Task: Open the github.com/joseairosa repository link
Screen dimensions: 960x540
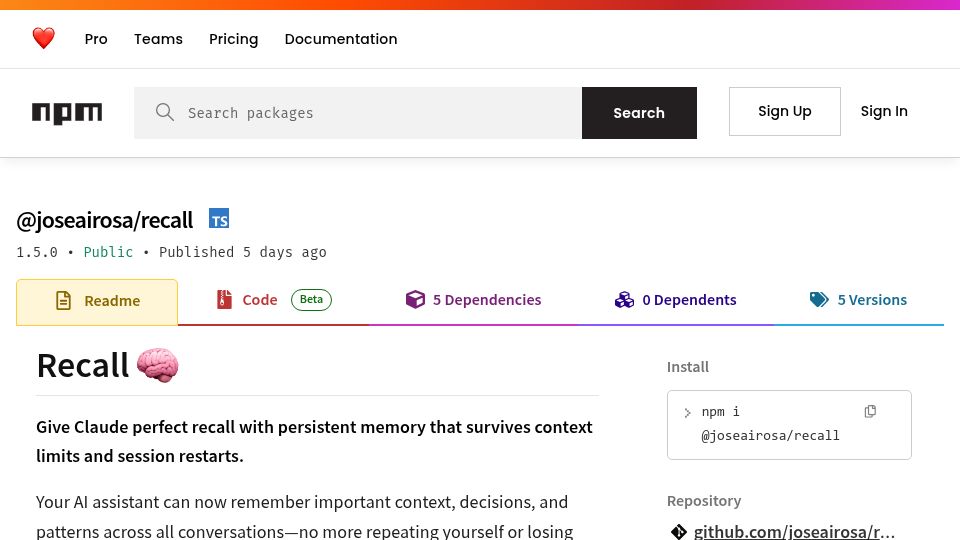Action: pos(794,531)
